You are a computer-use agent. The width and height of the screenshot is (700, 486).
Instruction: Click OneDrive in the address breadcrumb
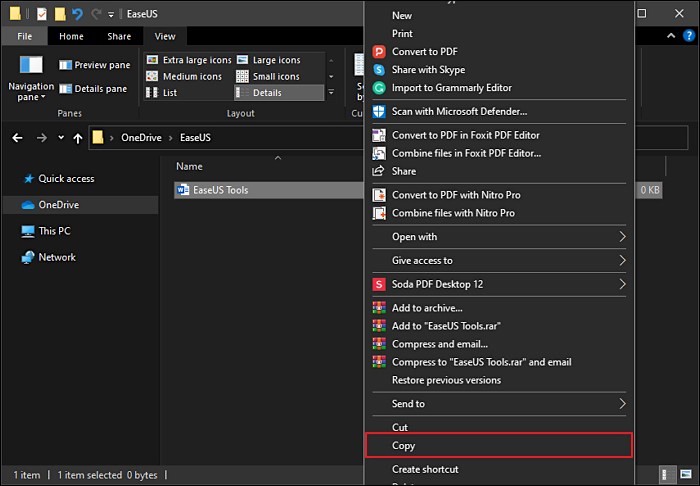(140, 138)
